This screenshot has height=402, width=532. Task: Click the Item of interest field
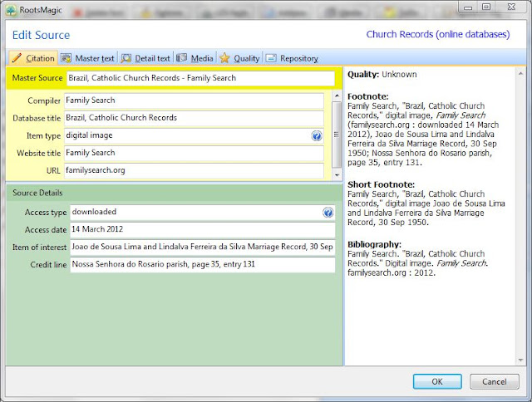point(203,247)
